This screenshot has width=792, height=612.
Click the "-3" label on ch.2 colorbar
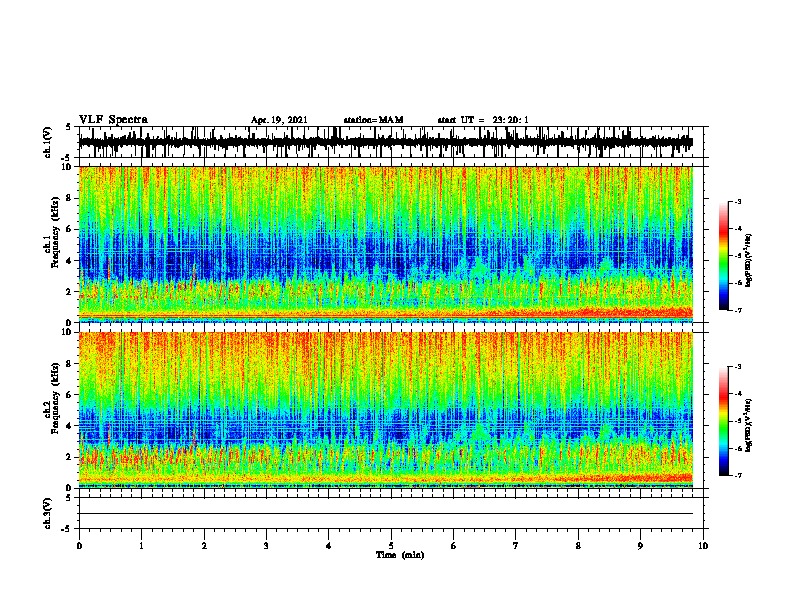tap(737, 367)
